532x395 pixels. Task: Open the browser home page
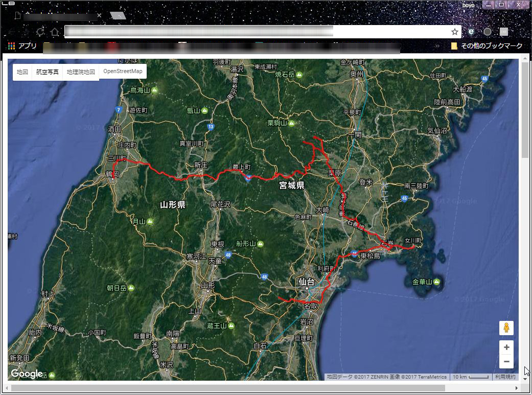point(55,32)
